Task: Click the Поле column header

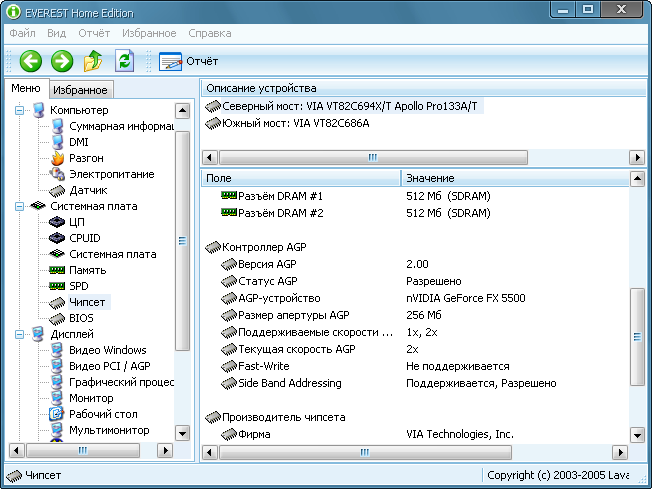Action: tap(301, 178)
